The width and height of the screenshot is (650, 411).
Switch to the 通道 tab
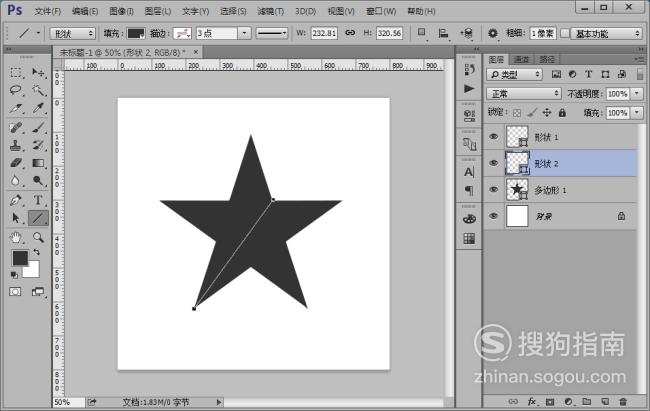(522, 59)
